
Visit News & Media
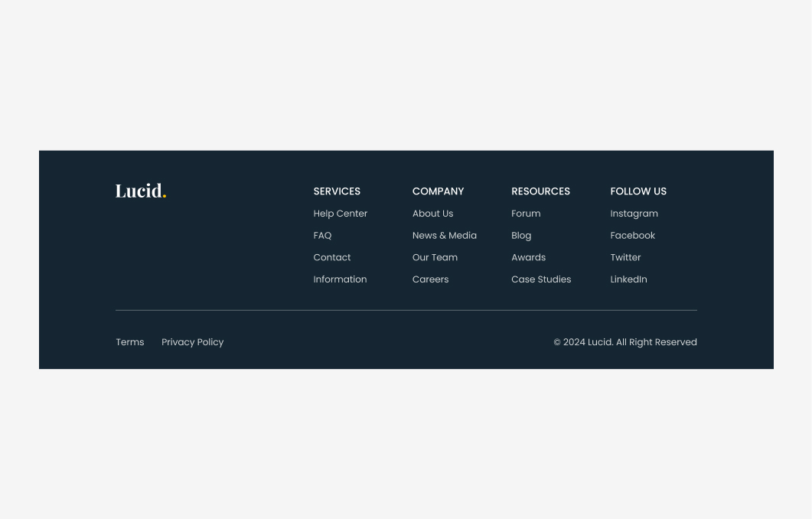coord(444,235)
